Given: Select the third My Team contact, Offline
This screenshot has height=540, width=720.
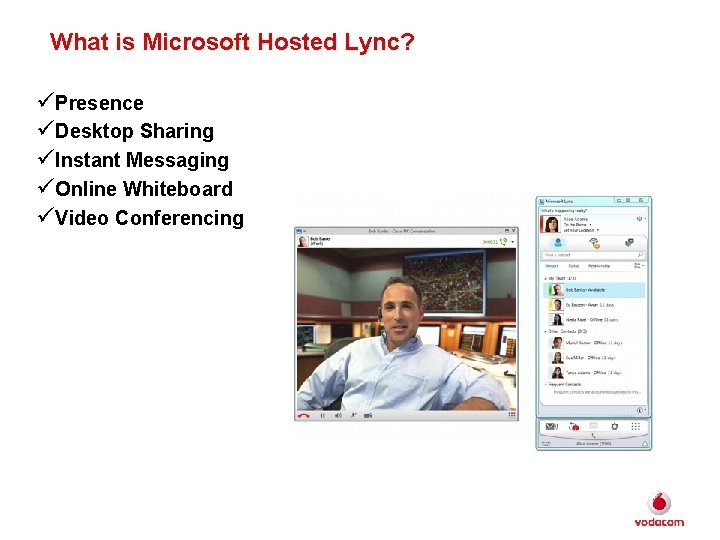Looking at the screenshot, I should (x=594, y=320).
